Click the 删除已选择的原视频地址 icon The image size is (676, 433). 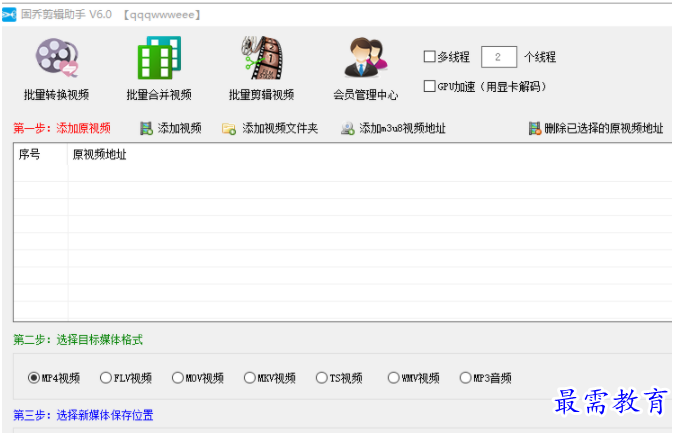point(535,129)
